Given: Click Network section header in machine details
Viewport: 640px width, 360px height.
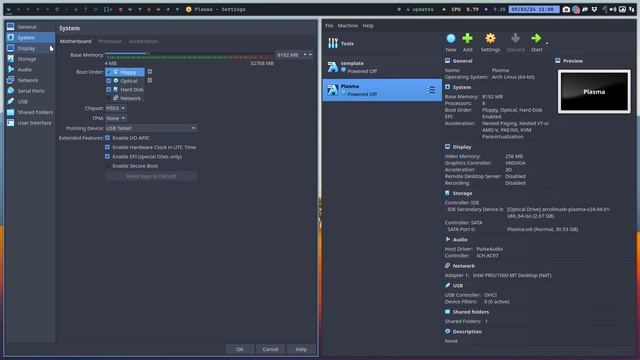Looking at the screenshot, I should tap(463, 266).
